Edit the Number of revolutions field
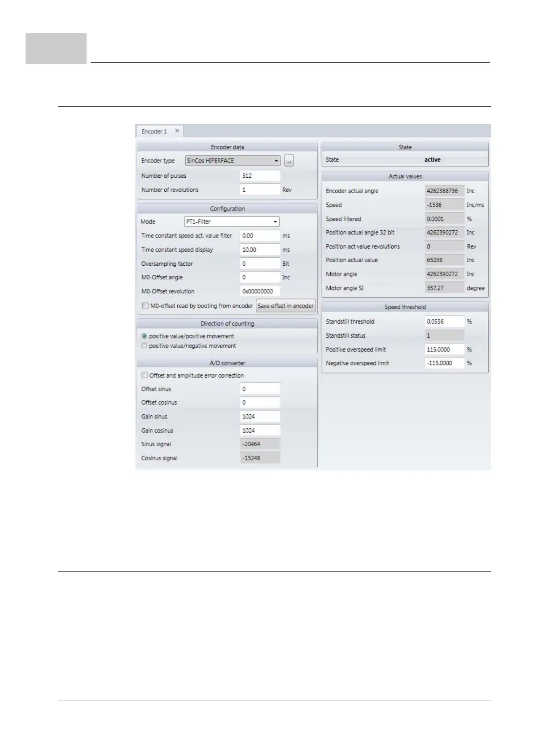The width and height of the screenshot is (534, 756). click(x=260, y=190)
